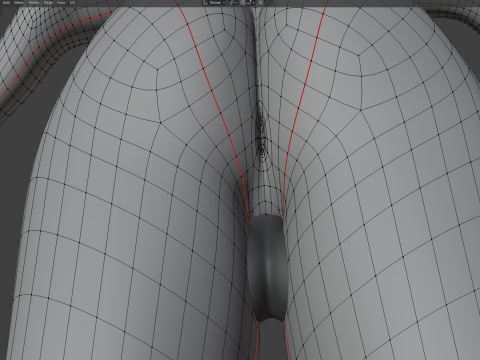Open the Mesh menu
480x360 pixels.
19,2
